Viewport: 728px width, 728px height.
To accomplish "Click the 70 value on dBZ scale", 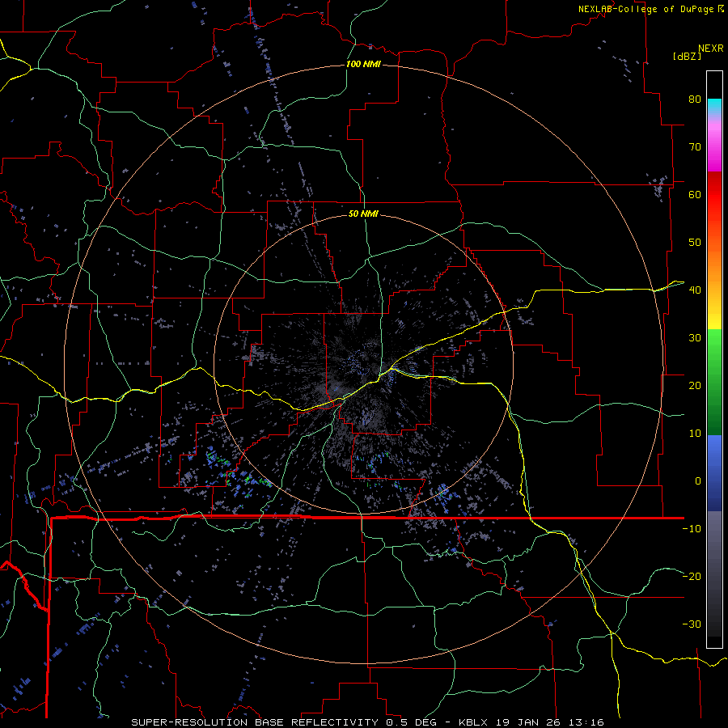I will click(x=695, y=147).
